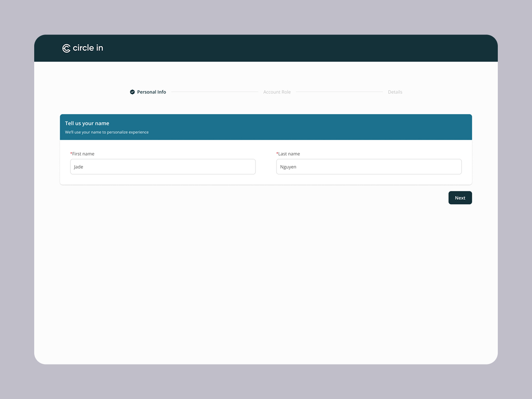Image resolution: width=532 pixels, height=399 pixels.
Task: Click the Tell us your name banner
Action: pos(266,127)
